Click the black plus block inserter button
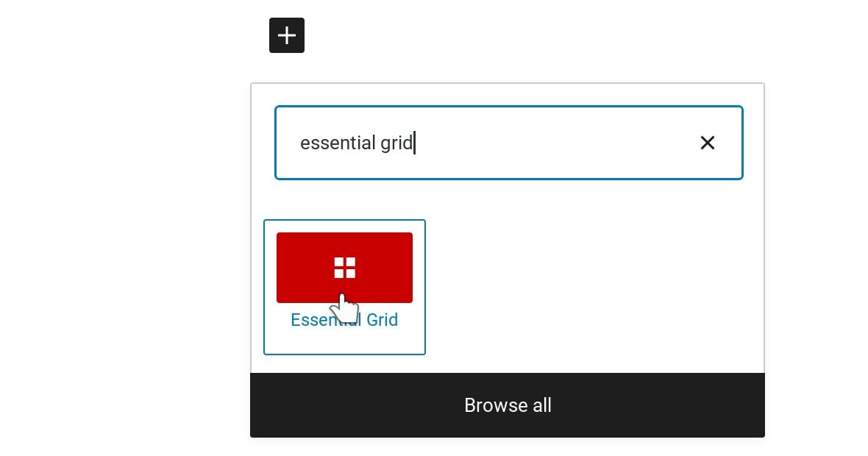 (287, 35)
